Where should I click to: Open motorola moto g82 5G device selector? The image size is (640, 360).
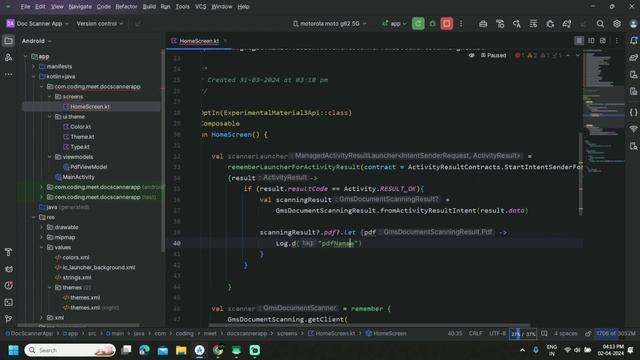(x=329, y=24)
